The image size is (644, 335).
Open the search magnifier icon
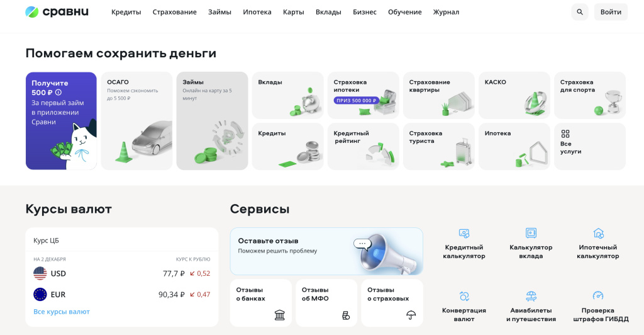(x=579, y=12)
